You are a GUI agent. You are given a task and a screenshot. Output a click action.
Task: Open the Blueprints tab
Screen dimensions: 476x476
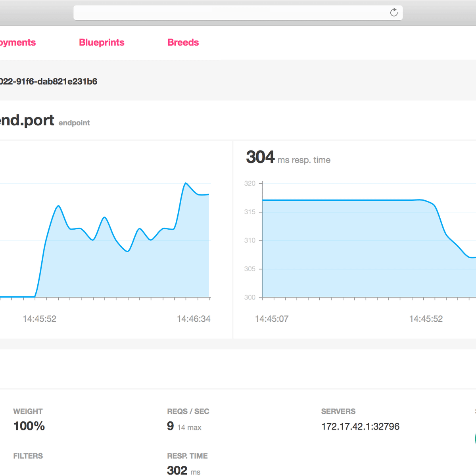(x=102, y=42)
